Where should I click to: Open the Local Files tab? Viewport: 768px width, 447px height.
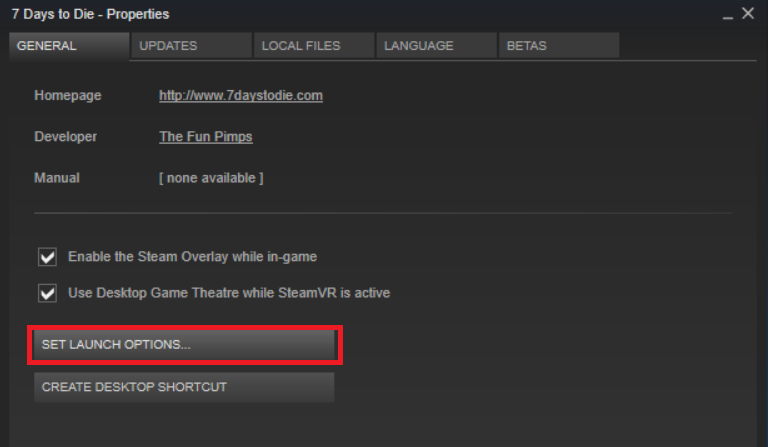coord(314,46)
